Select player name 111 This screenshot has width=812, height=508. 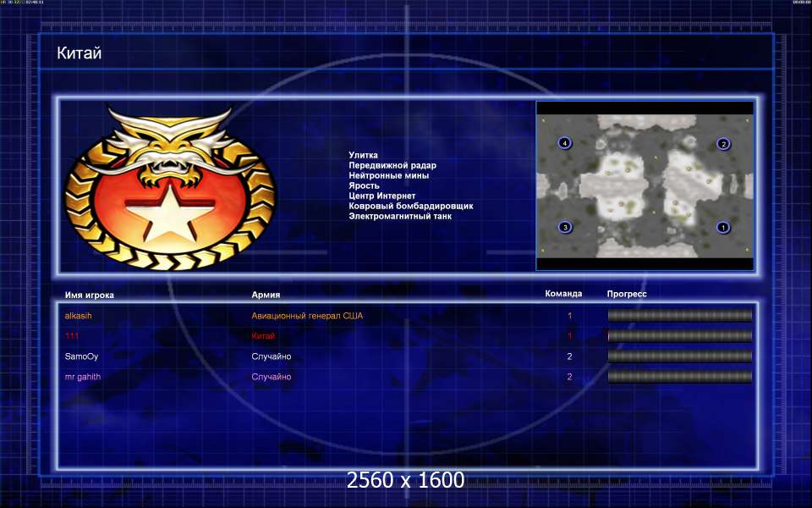[71, 336]
